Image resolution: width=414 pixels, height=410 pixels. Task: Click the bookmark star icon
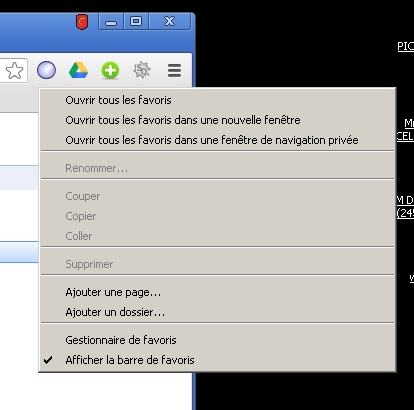click(15, 70)
